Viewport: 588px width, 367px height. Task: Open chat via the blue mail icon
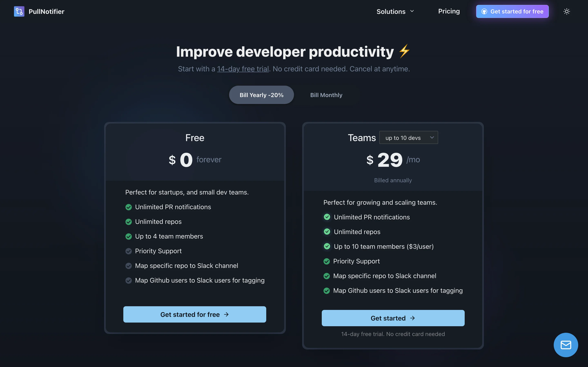coord(566,345)
